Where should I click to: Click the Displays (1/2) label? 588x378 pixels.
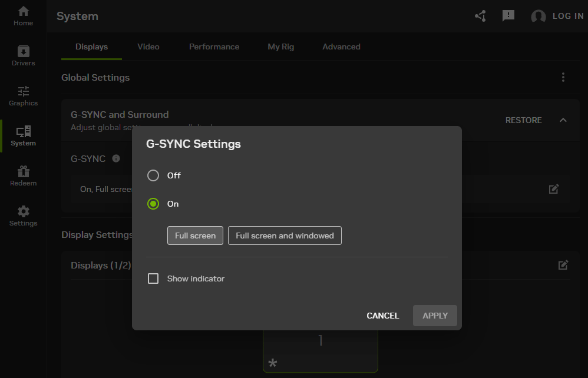101,265
